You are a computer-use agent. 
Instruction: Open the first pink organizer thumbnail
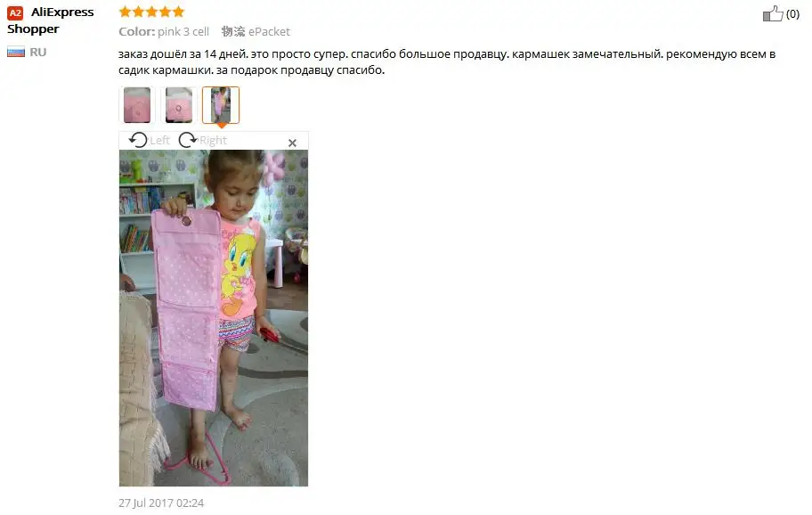pyautogui.click(x=137, y=104)
